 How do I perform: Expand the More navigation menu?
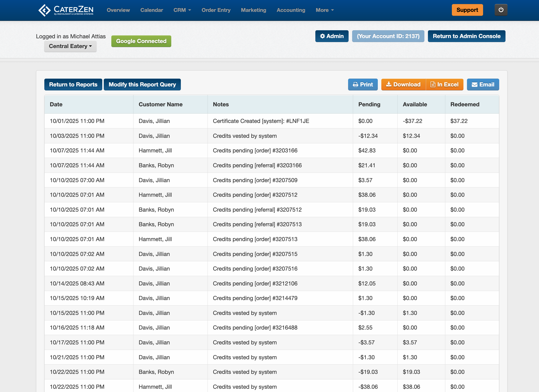[x=324, y=10]
